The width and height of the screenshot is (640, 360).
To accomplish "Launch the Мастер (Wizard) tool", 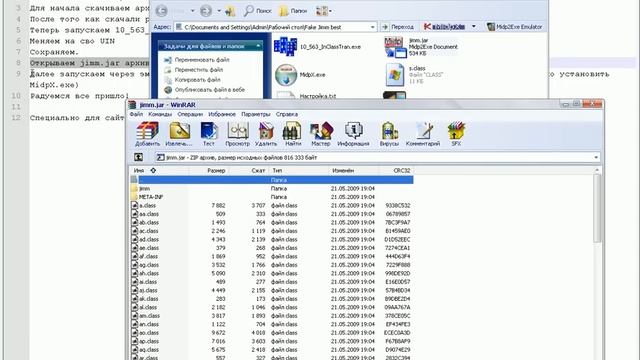I will pos(321,134).
